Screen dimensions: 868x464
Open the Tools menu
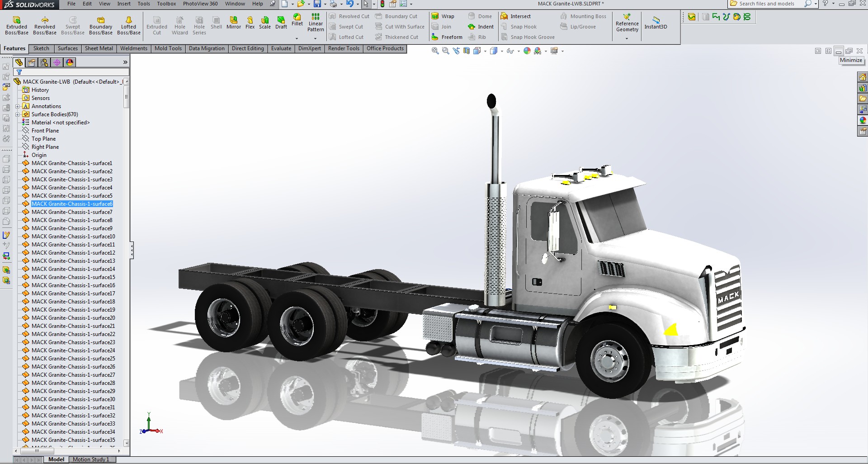tap(144, 4)
